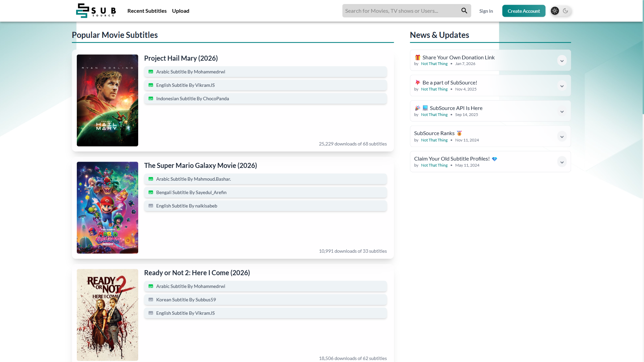Click subtitle icon for English Subtitle By VikramJS in Project Hail Mary
Image resolution: width=644 pixels, height=362 pixels.
151,85
